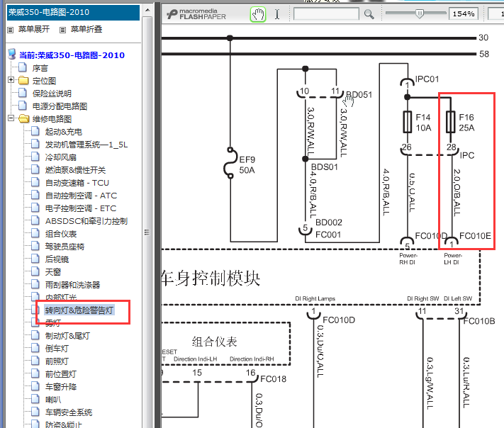Click the 车身控制模块 module title
Image resolution: width=504 pixels, height=428 pixels.
click(211, 278)
